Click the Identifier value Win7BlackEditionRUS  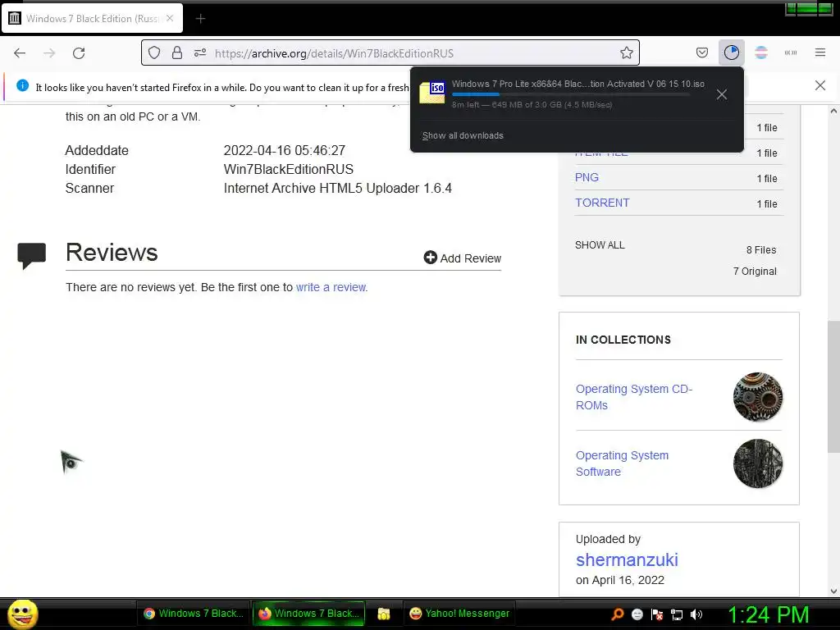(288, 169)
